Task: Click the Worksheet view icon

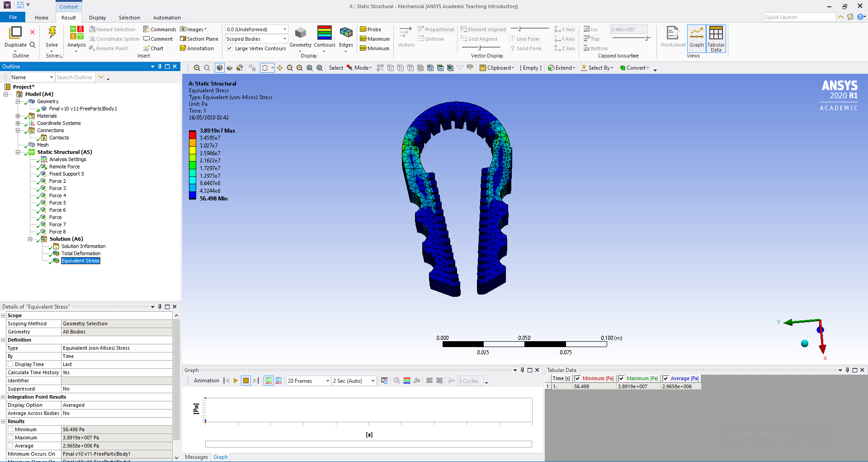Action: [672, 33]
